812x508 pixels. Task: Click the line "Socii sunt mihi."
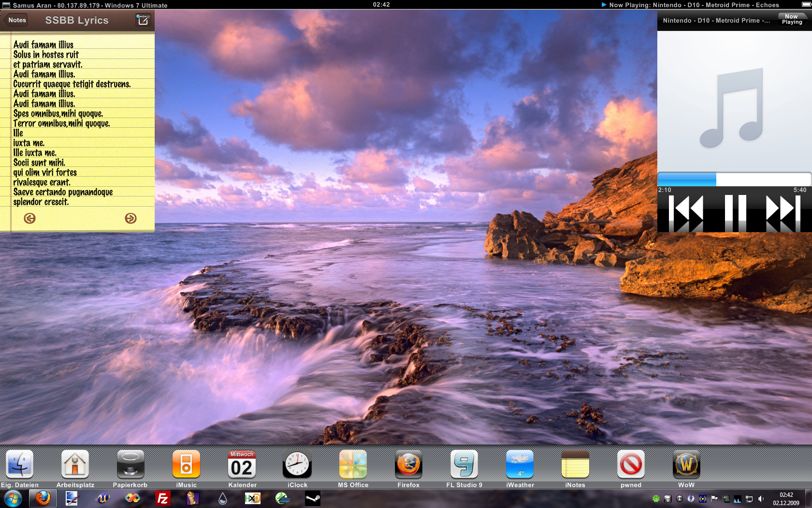[x=39, y=163]
